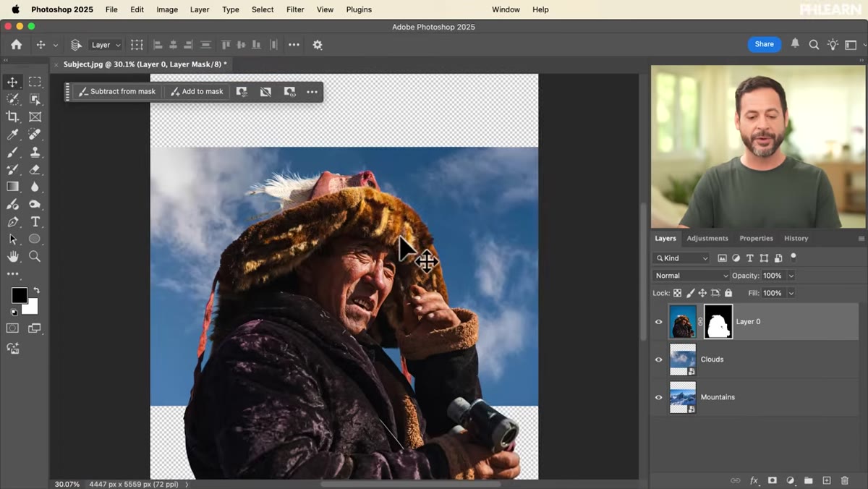
Task: Choose the Crop tool
Action: point(12,116)
